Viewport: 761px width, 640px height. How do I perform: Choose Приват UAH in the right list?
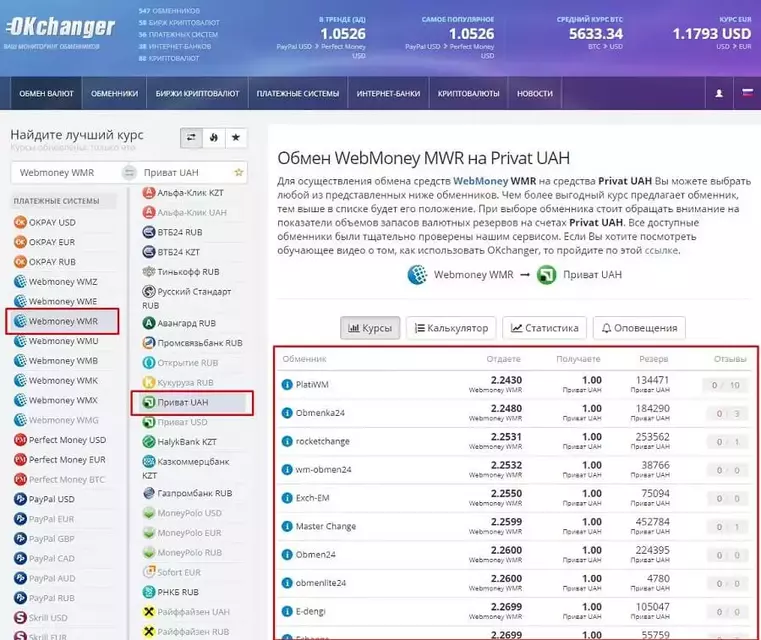[192, 402]
